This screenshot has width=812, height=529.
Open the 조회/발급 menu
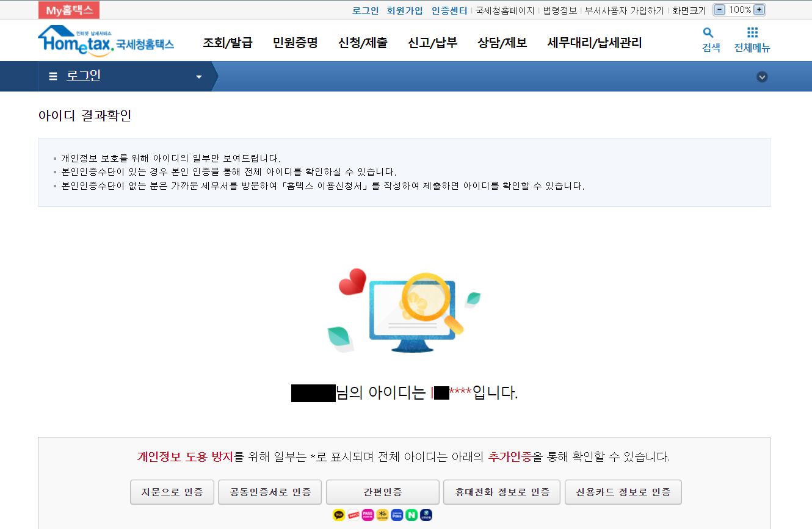[227, 43]
